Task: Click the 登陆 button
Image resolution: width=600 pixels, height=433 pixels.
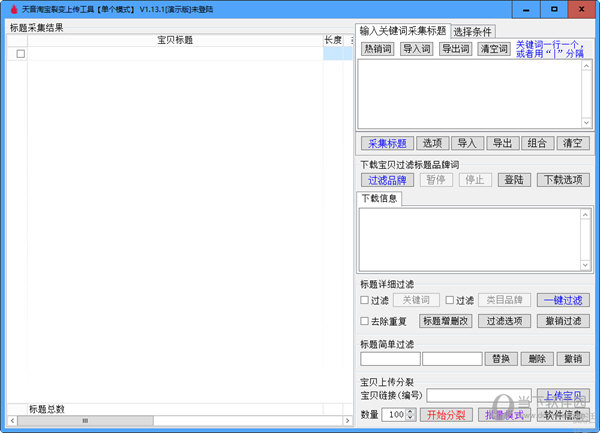Action: click(x=514, y=180)
